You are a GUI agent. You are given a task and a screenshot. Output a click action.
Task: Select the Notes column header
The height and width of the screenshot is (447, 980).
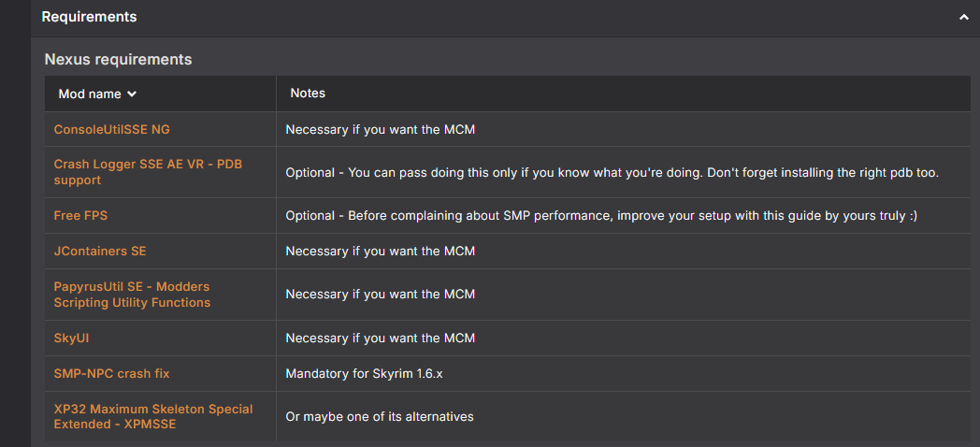[x=308, y=94]
